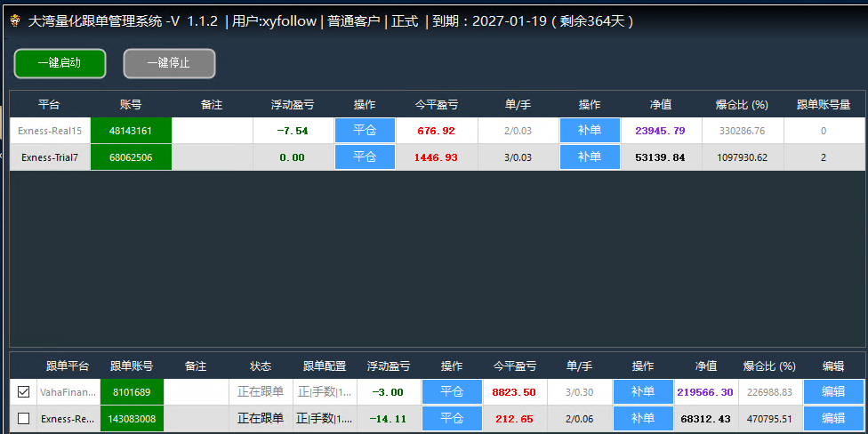
Task: Click net value 53139.84
Action: [x=661, y=157]
